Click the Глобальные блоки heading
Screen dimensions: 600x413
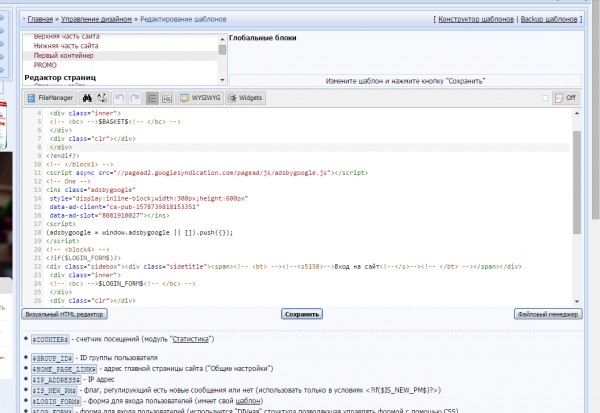point(262,38)
